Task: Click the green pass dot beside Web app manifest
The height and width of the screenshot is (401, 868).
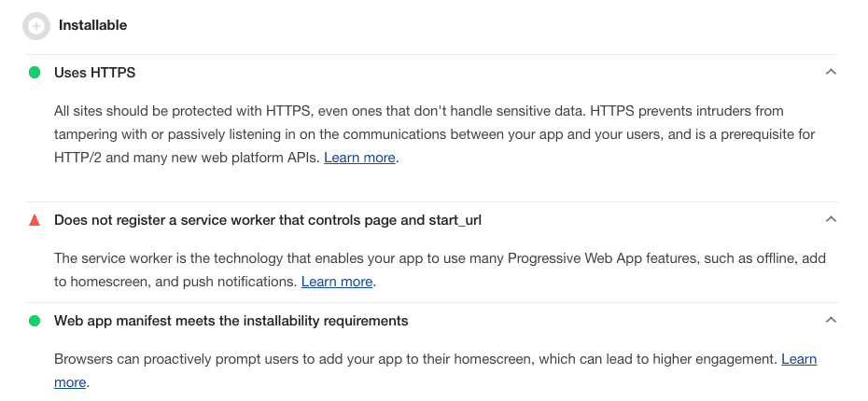Action: point(35,321)
